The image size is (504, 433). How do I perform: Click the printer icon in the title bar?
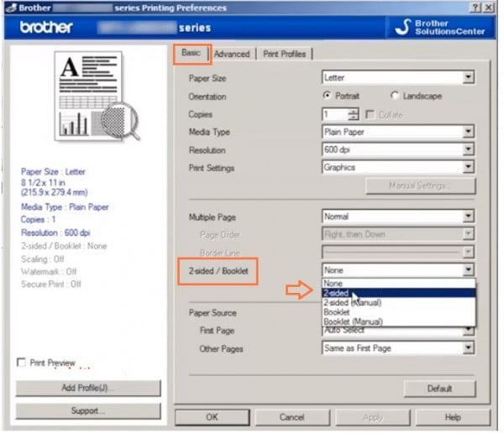point(11,8)
